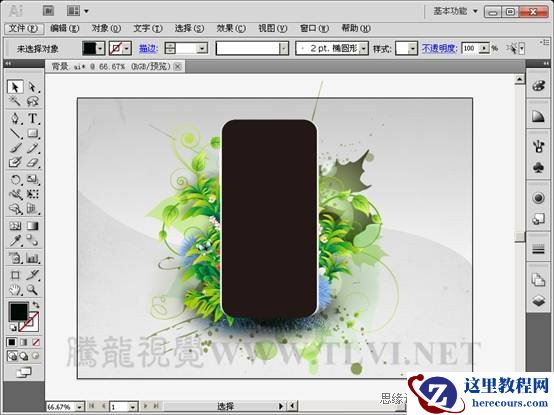This screenshot has height=415, width=554.
Task: Select the Scale tool
Action: [33, 179]
